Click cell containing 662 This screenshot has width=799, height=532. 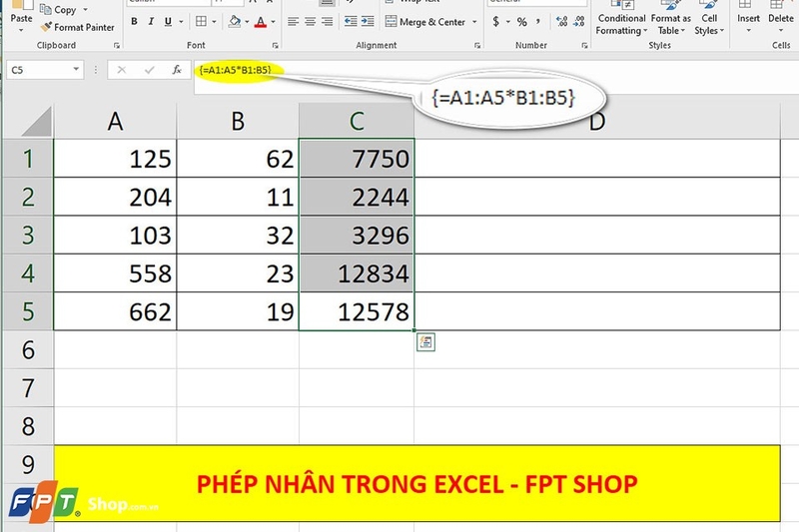pos(115,311)
